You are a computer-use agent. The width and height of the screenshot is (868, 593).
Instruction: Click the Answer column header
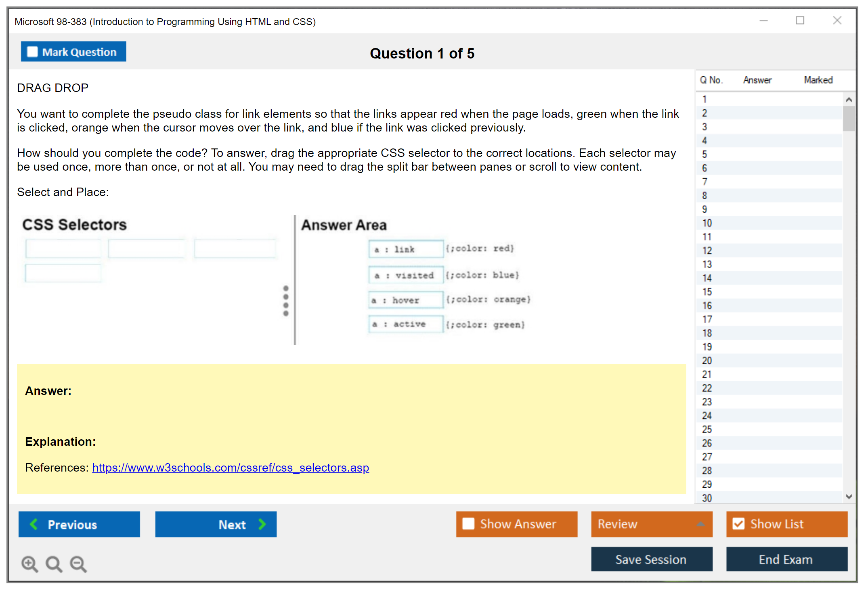[757, 80]
